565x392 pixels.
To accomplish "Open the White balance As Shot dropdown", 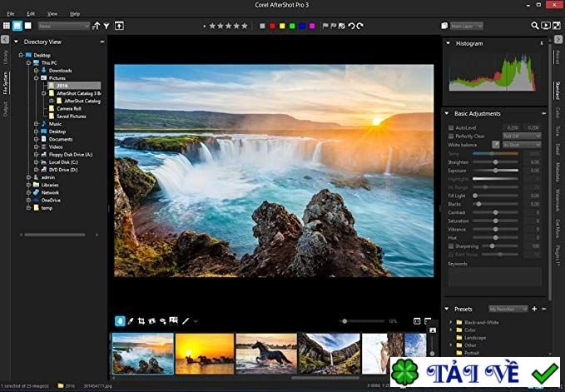I will point(522,145).
